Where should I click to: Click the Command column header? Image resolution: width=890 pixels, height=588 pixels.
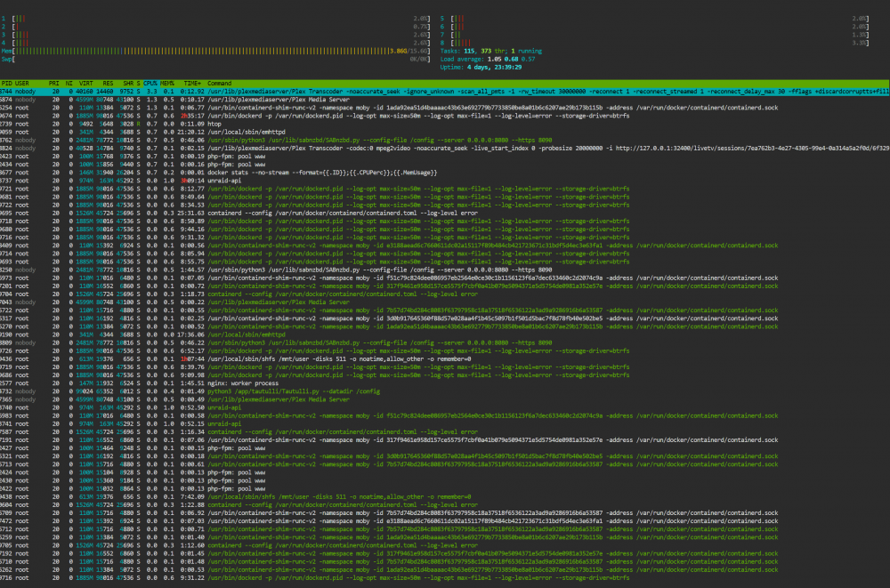click(x=220, y=84)
